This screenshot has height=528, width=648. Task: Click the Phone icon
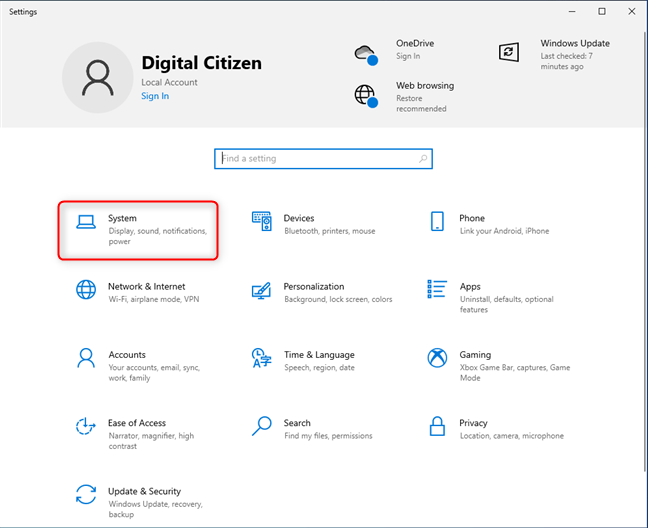[437, 221]
